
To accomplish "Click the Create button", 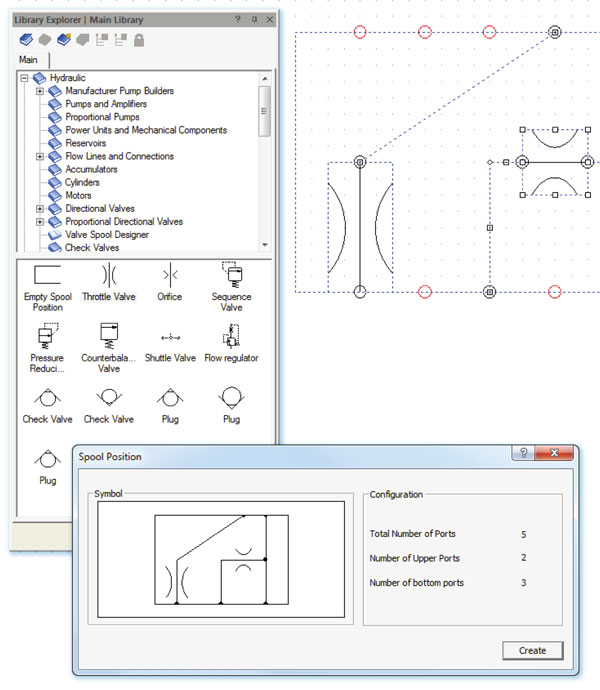I will click(533, 650).
